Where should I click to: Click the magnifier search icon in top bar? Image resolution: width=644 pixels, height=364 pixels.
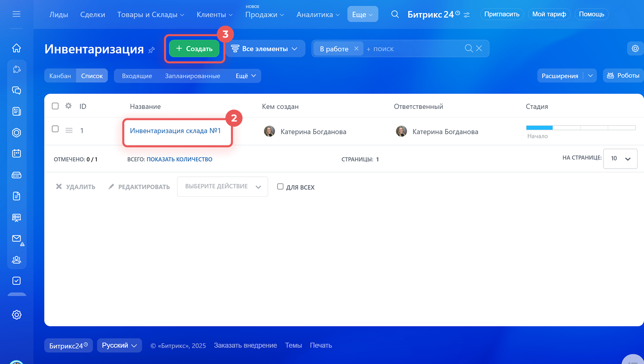tap(395, 14)
